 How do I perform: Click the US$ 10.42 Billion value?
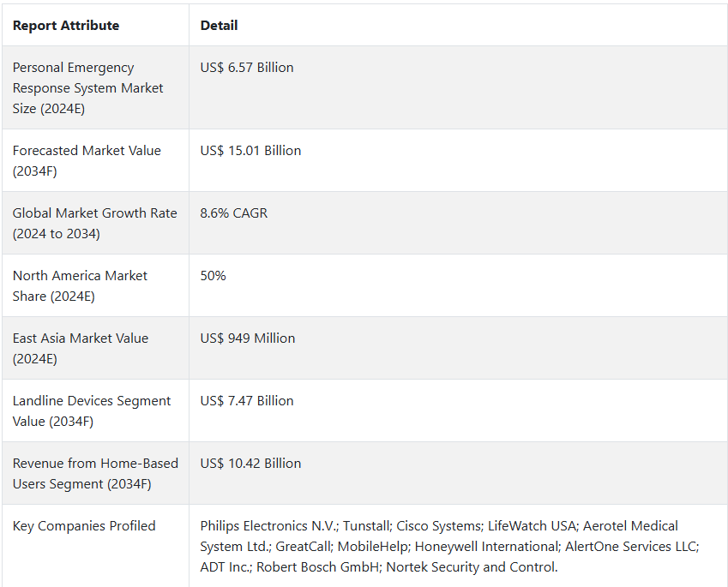250,464
